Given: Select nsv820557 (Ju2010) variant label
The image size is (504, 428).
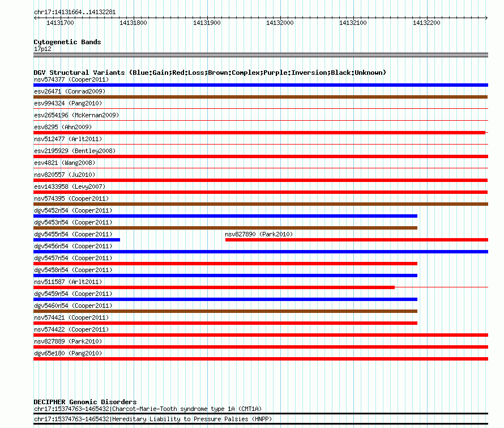Looking at the screenshot, I should (65, 175).
